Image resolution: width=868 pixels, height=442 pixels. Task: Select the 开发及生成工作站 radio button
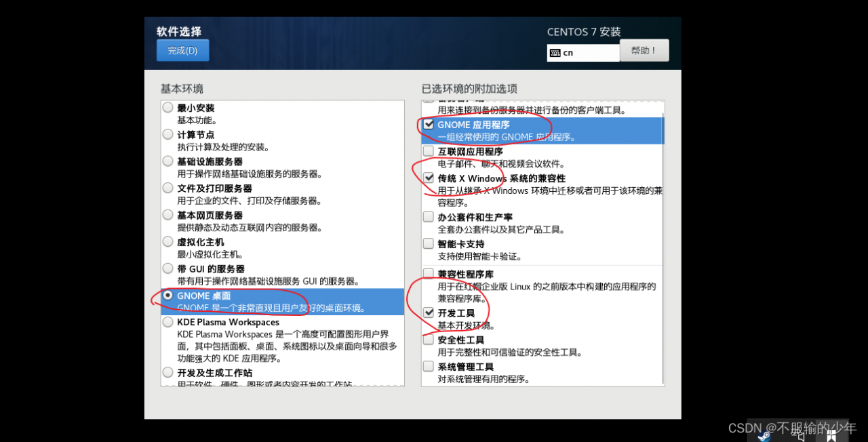[x=168, y=372]
